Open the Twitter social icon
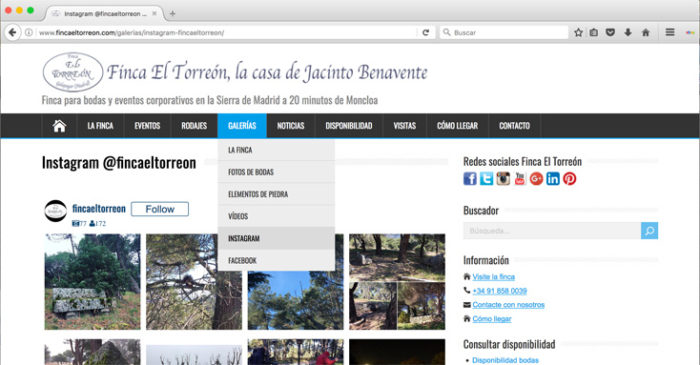Image resolution: width=700 pixels, height=365 pixels. point(486,178)
